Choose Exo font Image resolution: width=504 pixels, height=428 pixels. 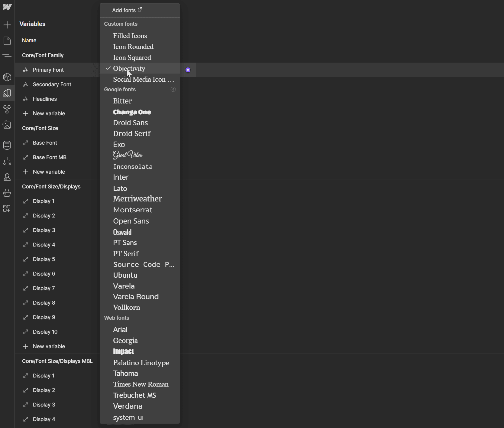tap(140, 145)
